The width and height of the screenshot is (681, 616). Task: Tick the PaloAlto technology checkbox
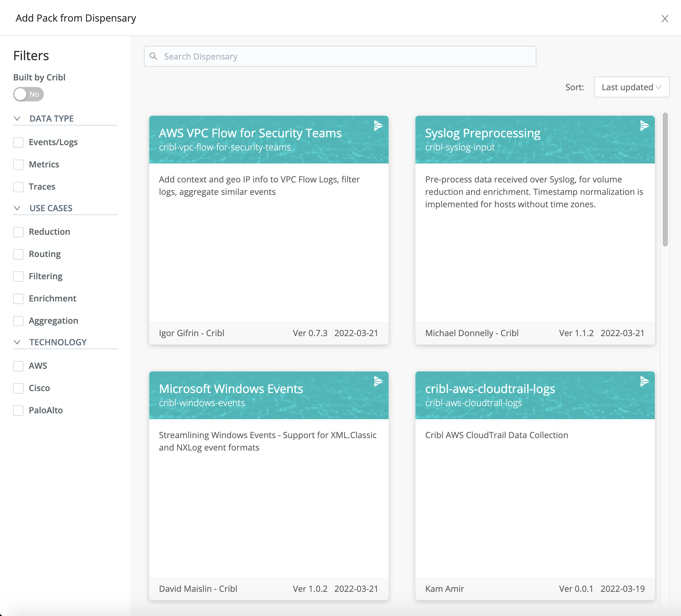[x=18, y=411]
